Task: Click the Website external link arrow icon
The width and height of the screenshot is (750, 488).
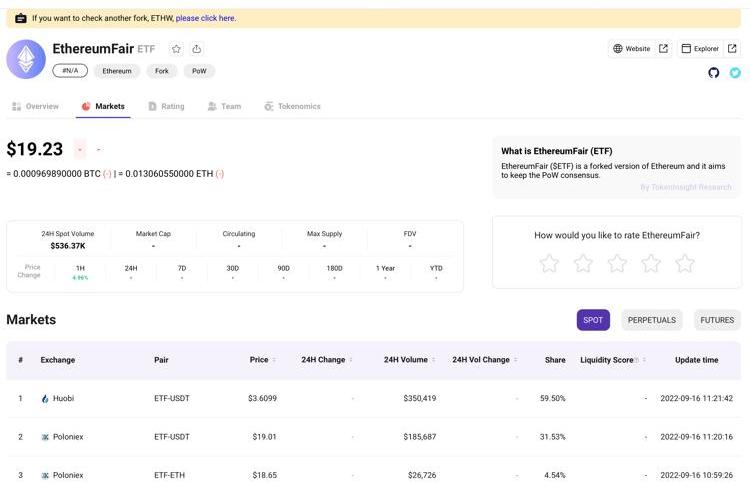Action: [x=663, y=48]
